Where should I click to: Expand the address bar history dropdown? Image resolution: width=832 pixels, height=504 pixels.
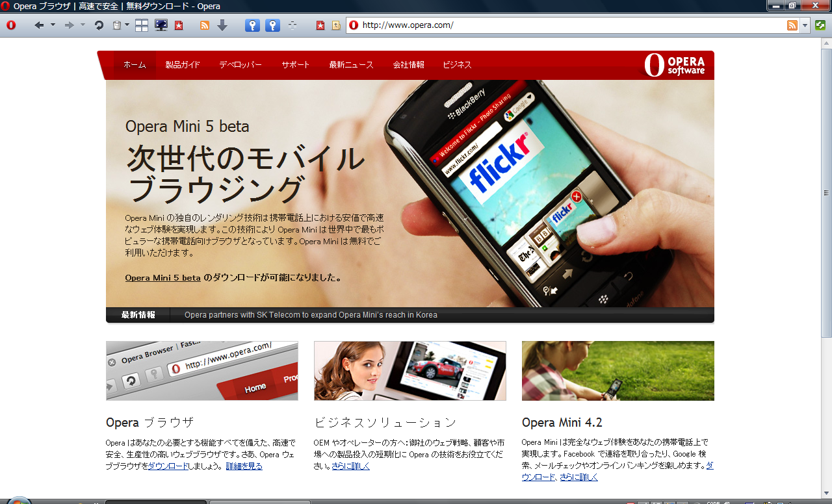pos(805,25)
